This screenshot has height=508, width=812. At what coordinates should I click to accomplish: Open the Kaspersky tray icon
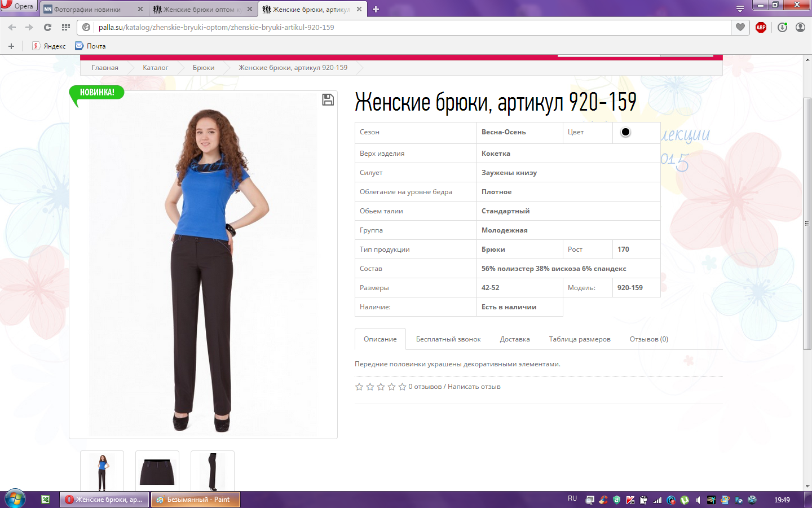click(630, 500)
